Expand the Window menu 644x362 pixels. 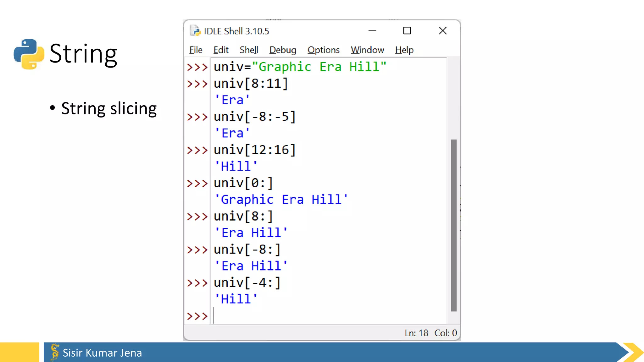click(367, 50)
